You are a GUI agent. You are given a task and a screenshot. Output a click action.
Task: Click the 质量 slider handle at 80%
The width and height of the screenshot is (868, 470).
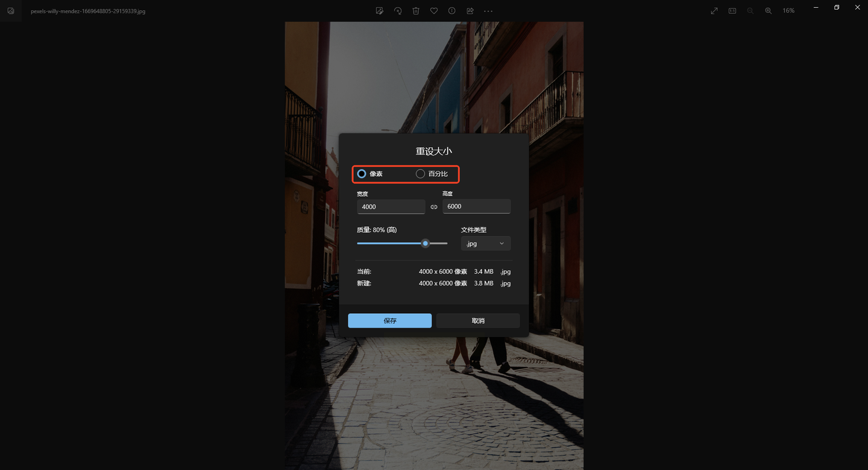[426, 243]
